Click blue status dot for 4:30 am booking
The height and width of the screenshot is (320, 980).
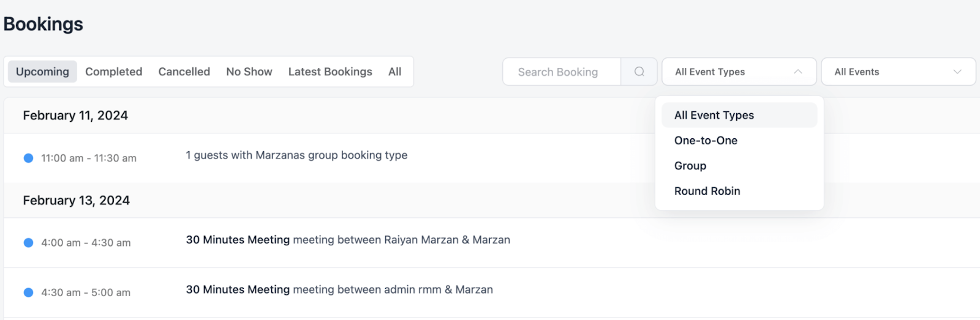click(x=28, y=292)
